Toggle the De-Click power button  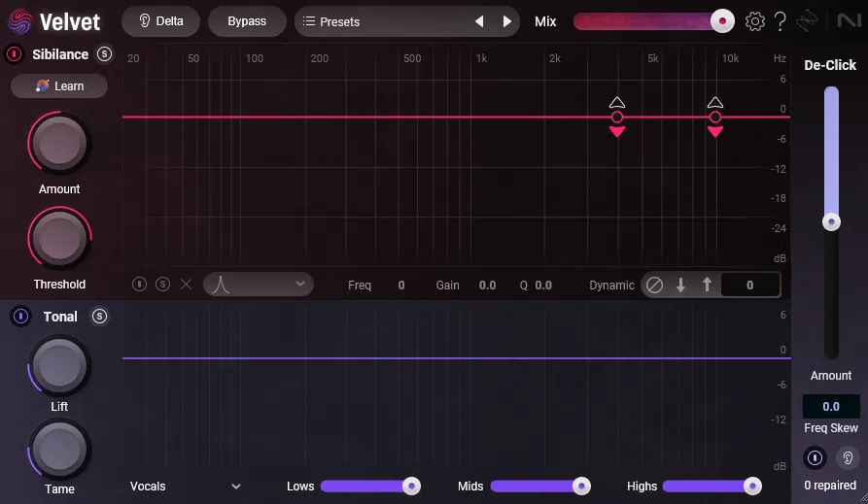(815, 458)
